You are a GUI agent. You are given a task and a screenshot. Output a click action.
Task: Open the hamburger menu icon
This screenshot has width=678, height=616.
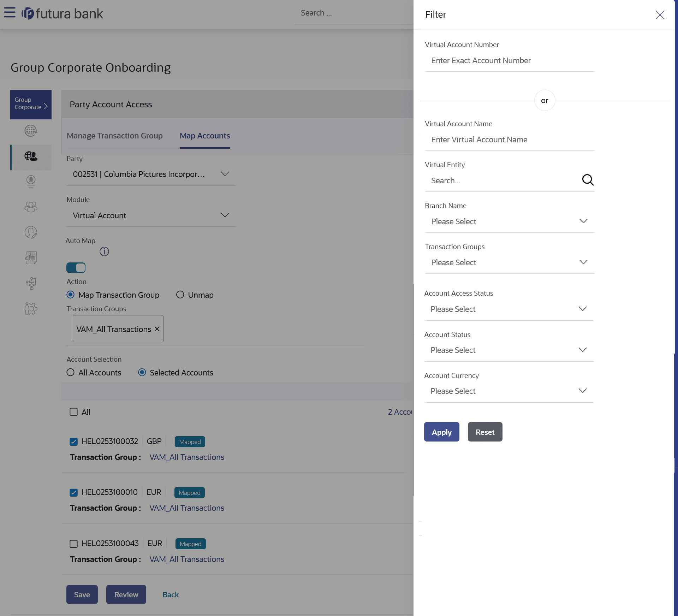coord(10,13)
